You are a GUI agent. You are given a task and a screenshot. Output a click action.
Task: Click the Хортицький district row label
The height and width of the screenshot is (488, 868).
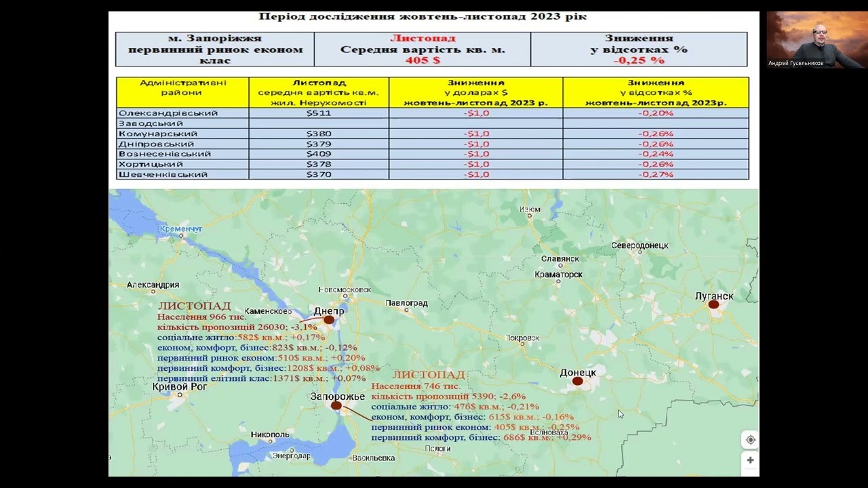point(151,164)
